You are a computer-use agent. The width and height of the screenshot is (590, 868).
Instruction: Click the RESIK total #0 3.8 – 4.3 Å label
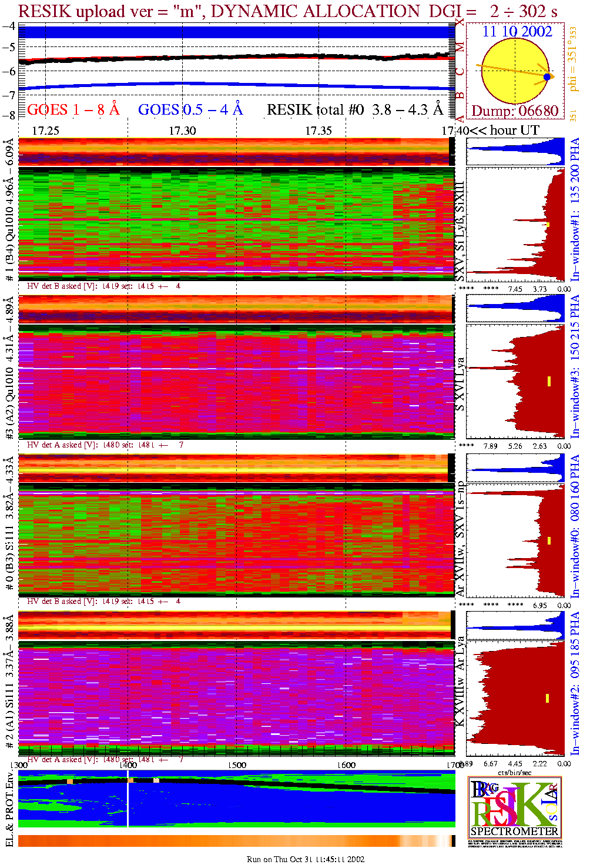(355, 110)
